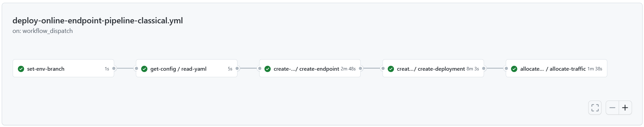This screenshot has width=644, height=127.
Task: Click the 8m 3s duration label
Action: click(x=473, y=69)
